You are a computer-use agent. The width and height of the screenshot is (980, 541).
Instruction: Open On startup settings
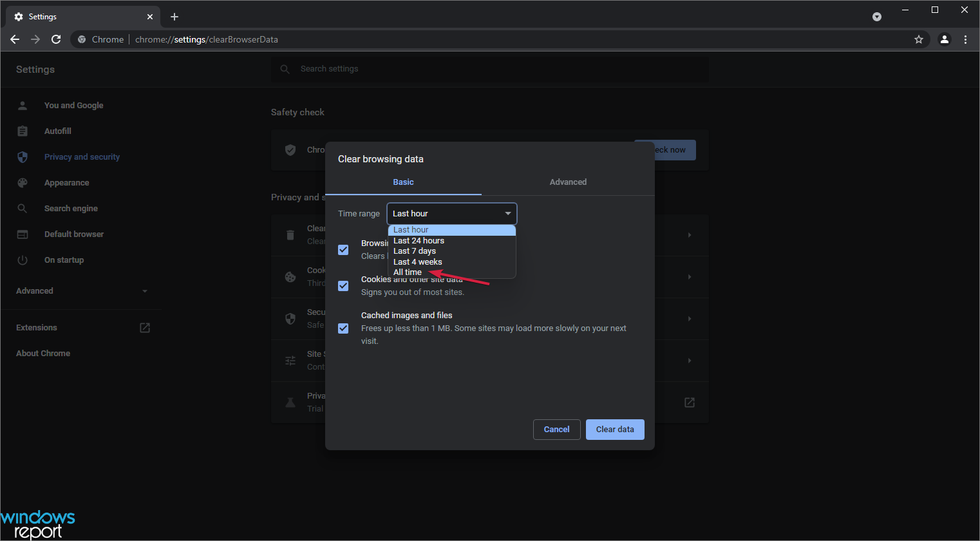pyautogui.click(x=64, y=260)
